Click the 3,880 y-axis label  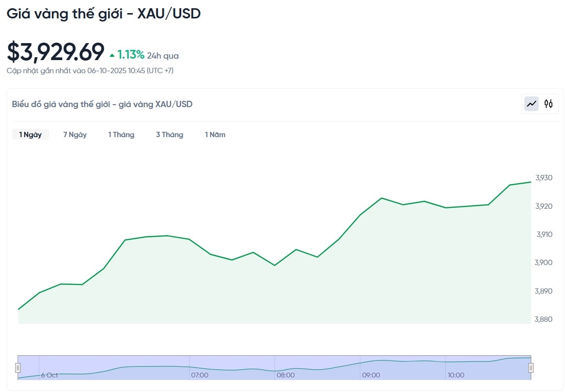click(x=543, y=319)
